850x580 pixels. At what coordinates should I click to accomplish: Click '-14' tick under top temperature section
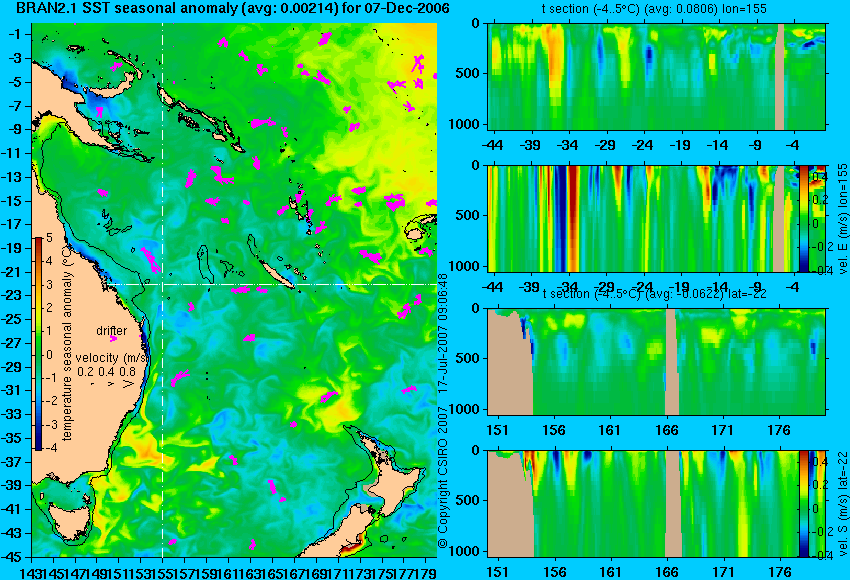[x=718, y=145]
